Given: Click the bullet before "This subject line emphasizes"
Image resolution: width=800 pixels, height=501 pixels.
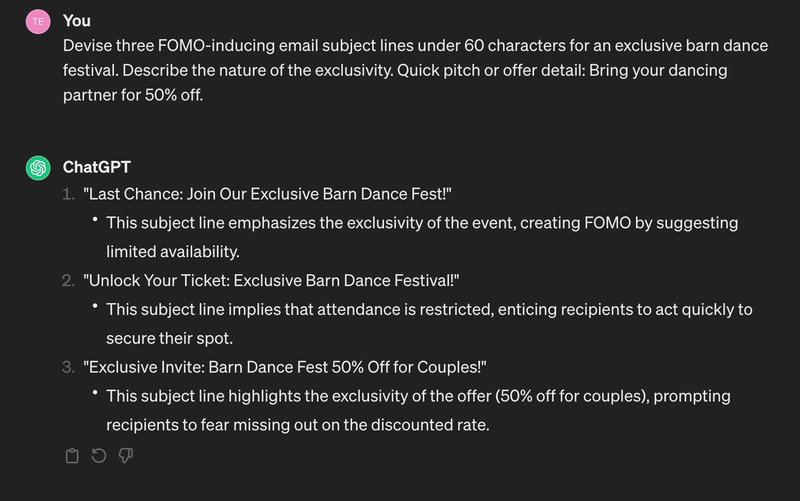Looking at the screenshot, I should click(95, 219).
